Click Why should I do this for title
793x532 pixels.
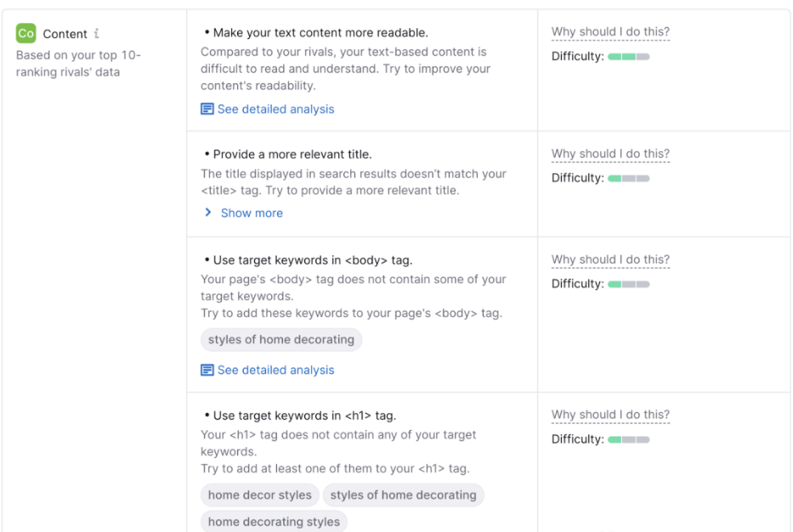click(610, 154)
